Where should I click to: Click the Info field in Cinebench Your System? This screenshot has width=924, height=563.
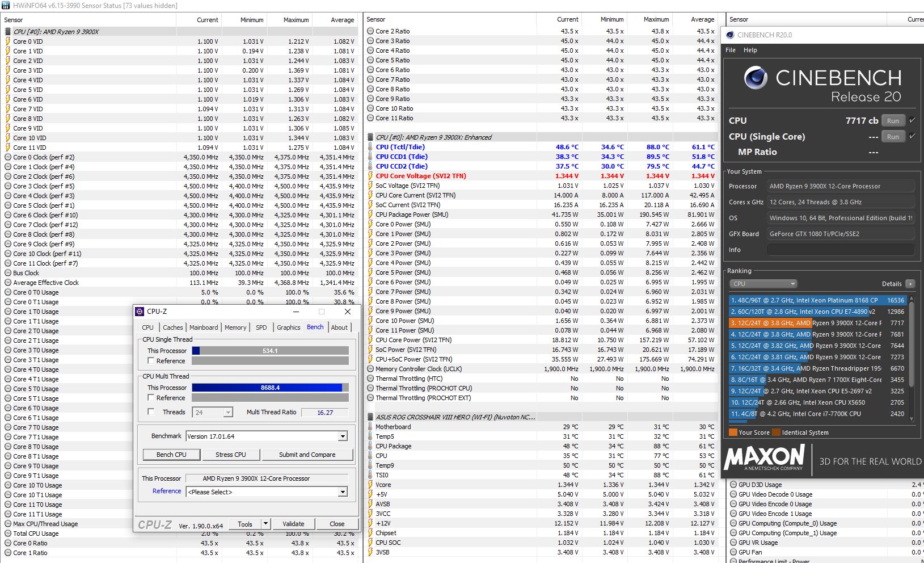(x=841, y=250)
